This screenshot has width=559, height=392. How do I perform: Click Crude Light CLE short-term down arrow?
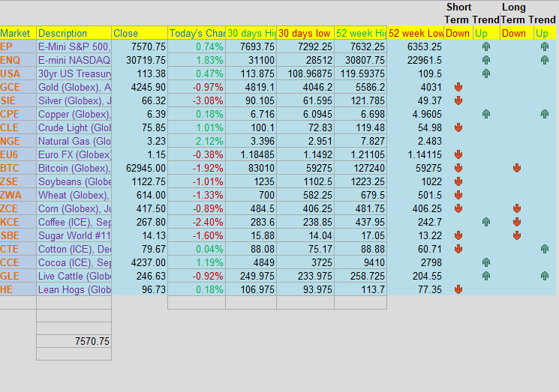tap(458, 127)
